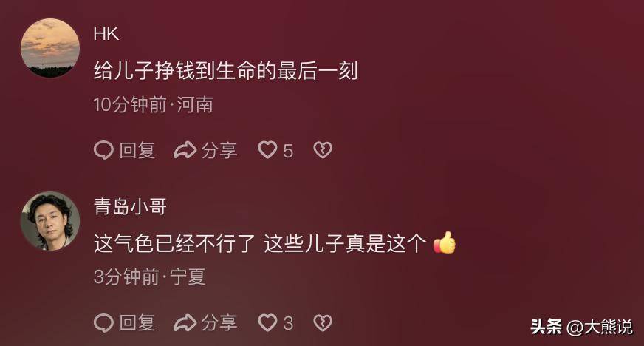
Task: Tap the 回复 label under HK's comment
Action: coord(137,150)
